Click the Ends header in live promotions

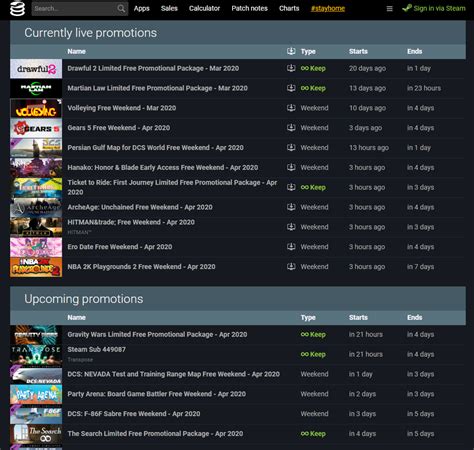(x=414, y=51)
